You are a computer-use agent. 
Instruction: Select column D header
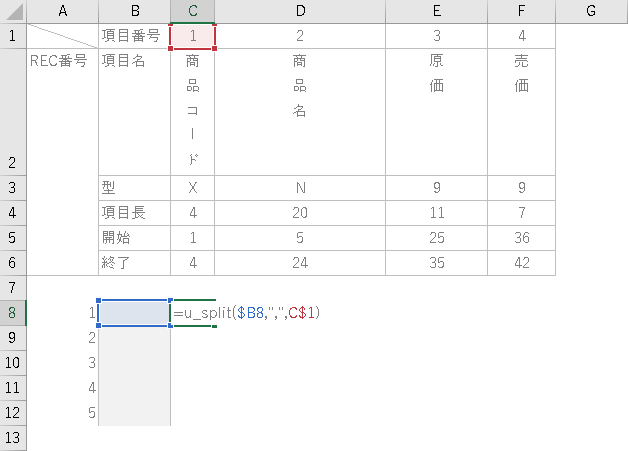click(300, 11)
